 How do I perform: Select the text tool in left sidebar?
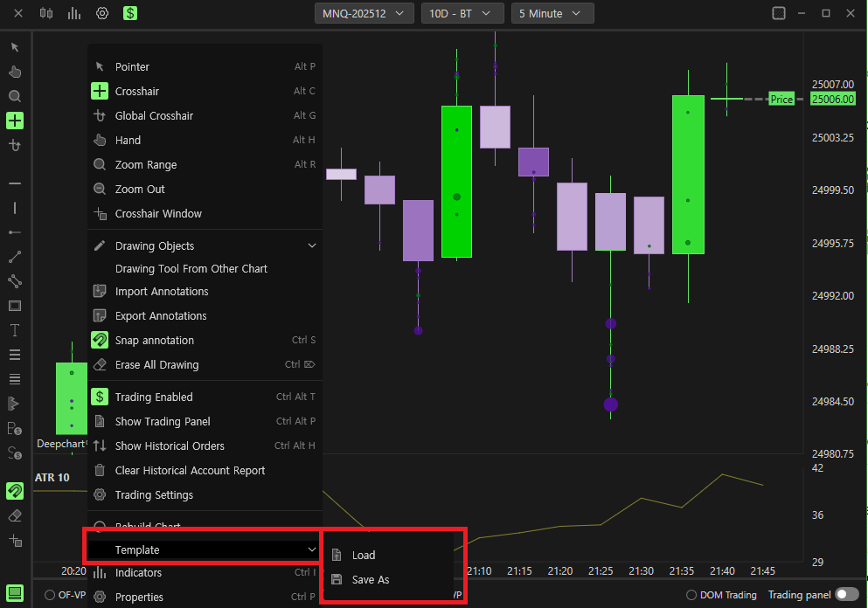(x=15, y=330)
